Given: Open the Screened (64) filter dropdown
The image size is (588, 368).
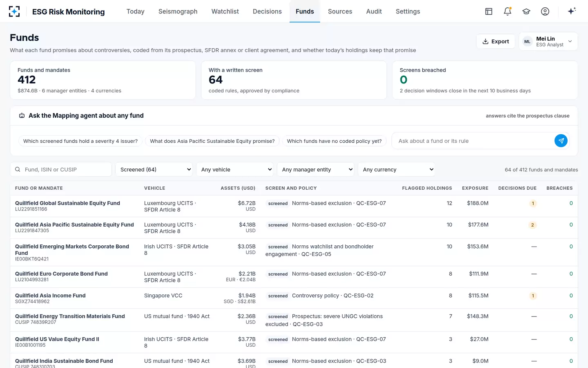Looking at the screenshot, I should (x=154, y=169).
